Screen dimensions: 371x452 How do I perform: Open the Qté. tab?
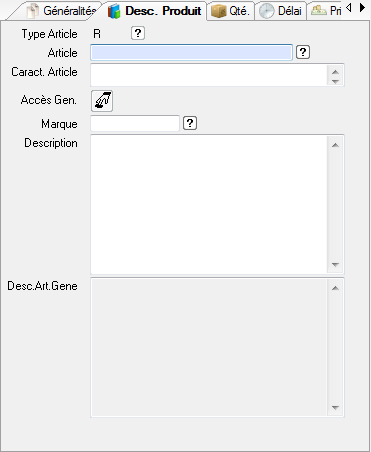[x=230, y=11]
